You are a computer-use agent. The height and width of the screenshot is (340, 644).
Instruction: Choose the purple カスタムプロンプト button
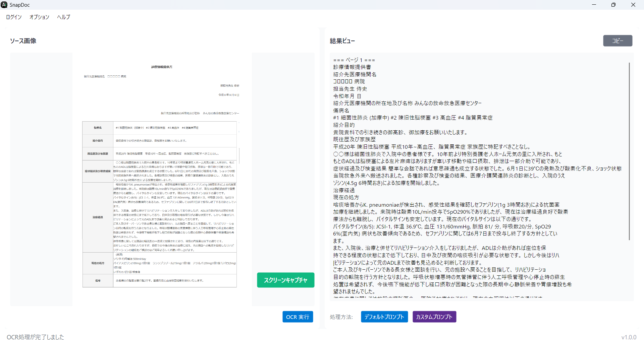(434, 317)
